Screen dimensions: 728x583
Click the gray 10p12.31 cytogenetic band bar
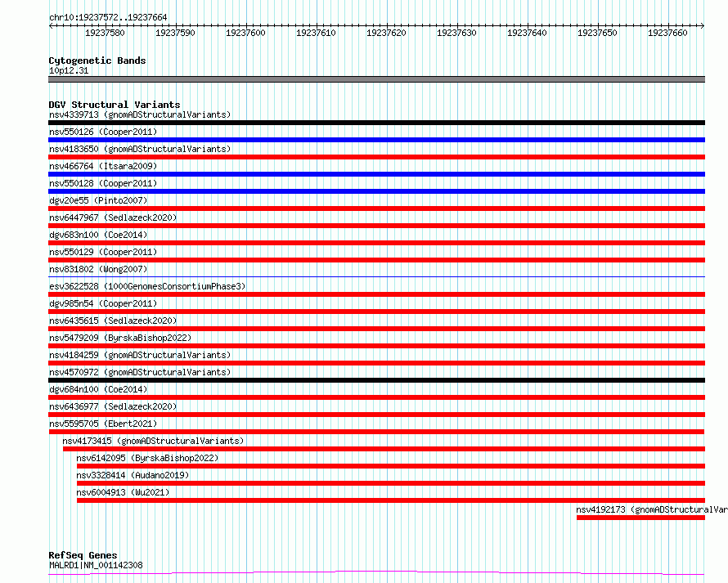click(376, 79)
